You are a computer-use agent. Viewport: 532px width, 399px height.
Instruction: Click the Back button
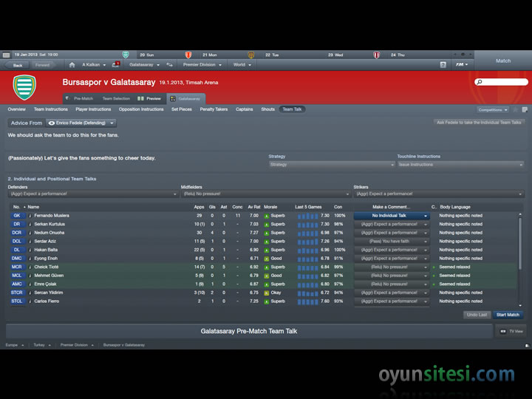[x=17, y=65]
